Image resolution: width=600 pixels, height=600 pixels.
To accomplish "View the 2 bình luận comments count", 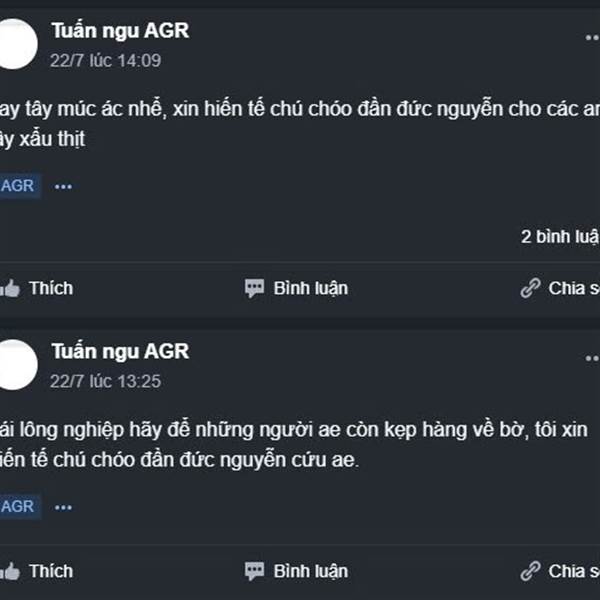I will [560, 236].
